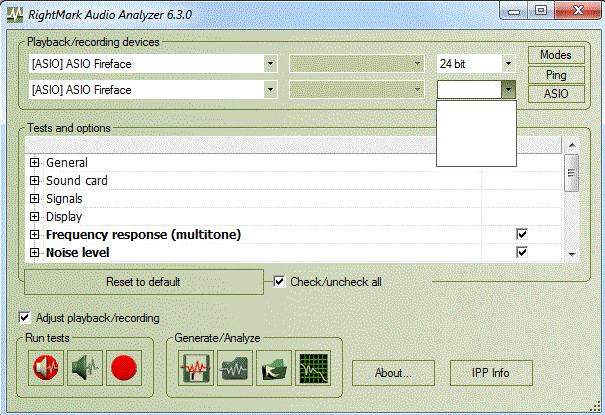Expand the Signals tree node
Viewport: 605px width, 415px height.
click(34, 199)
